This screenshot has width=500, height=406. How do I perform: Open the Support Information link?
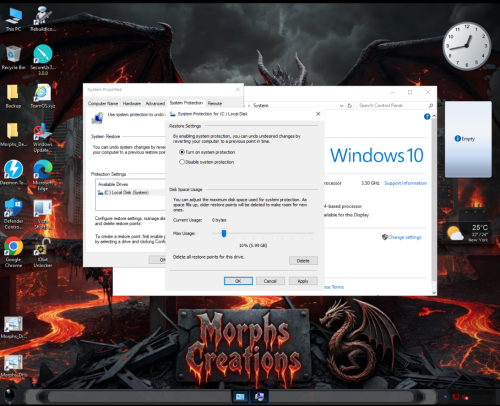click(405, 183)
